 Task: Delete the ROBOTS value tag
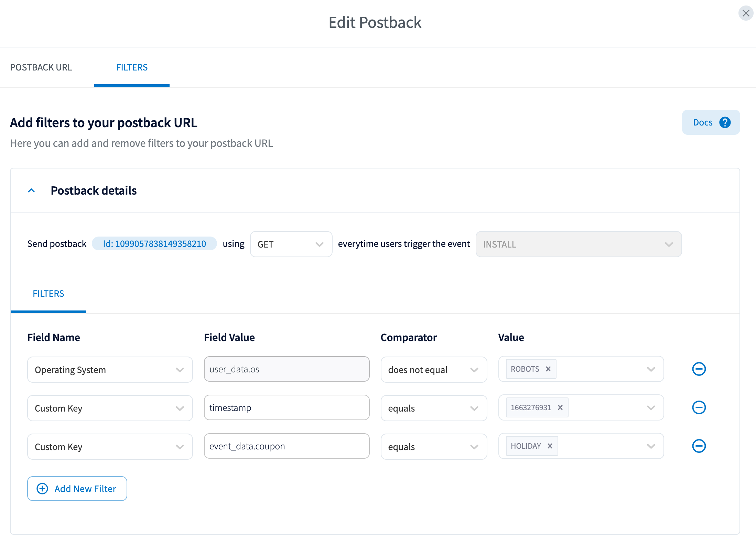(x=548, y=369)
